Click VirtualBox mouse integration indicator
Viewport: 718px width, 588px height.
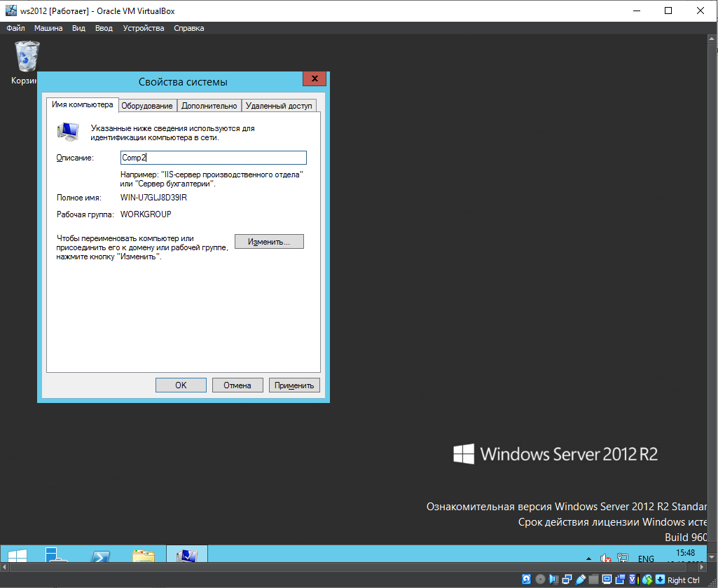click(x=647, y=580)
